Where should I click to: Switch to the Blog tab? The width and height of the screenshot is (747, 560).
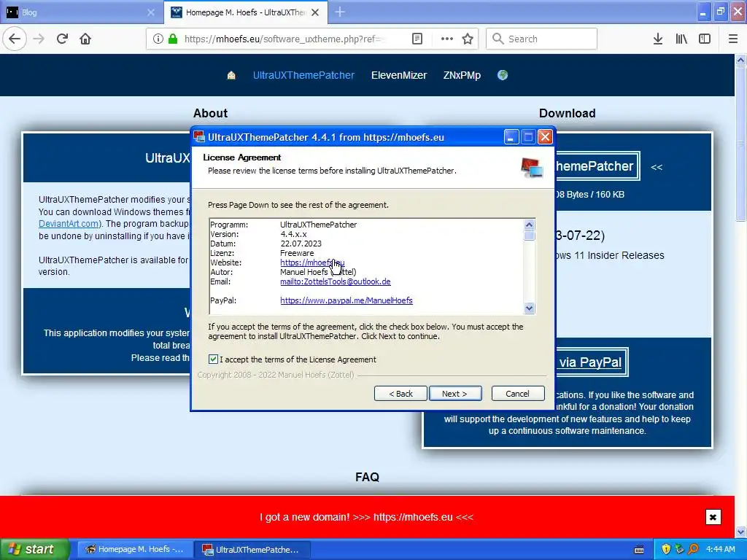[80, 12]
